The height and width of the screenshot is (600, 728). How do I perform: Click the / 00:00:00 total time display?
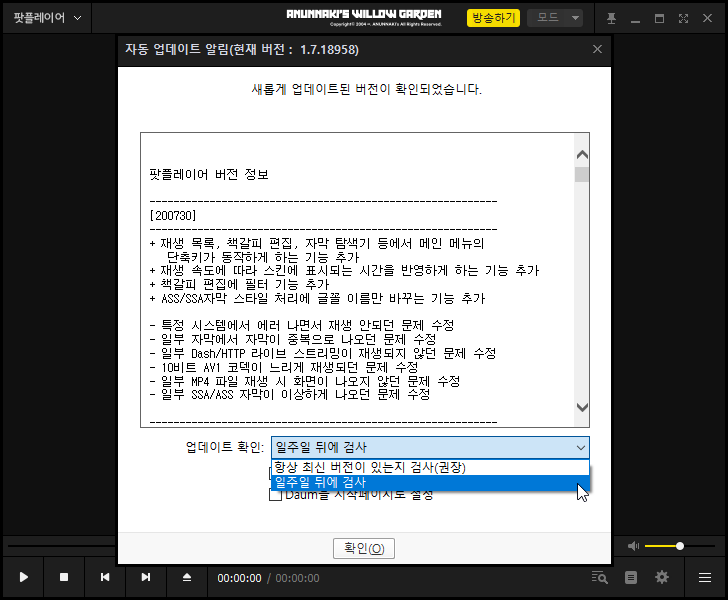[293, 578]
